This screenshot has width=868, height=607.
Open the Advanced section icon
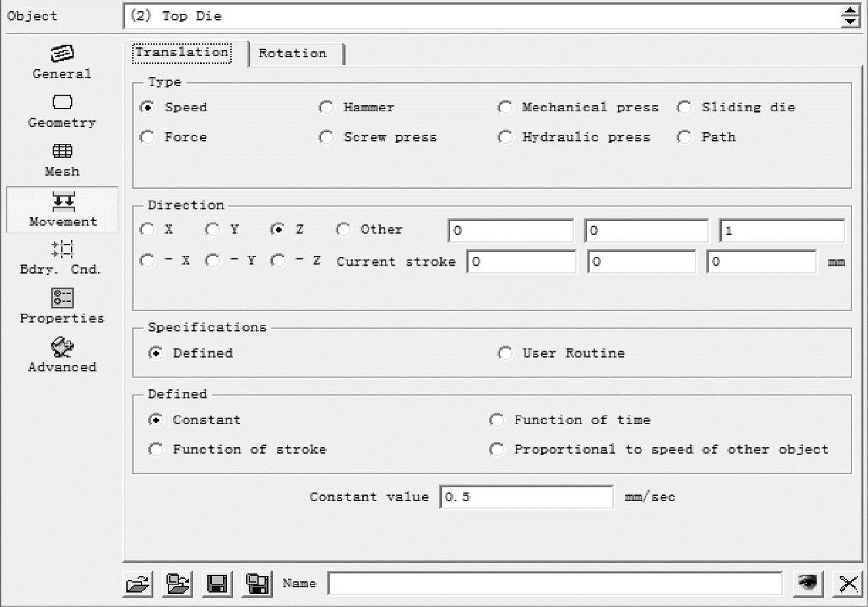tap(62, 348)
